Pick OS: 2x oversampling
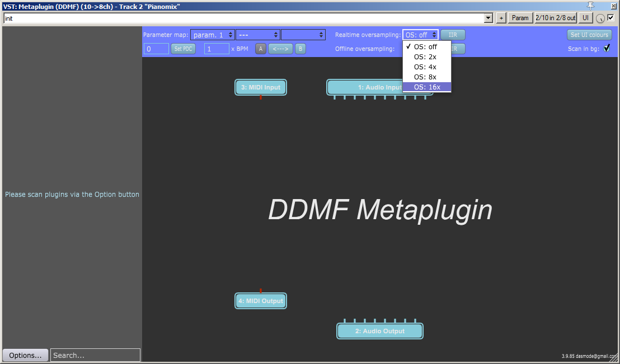 pos(426,57)
